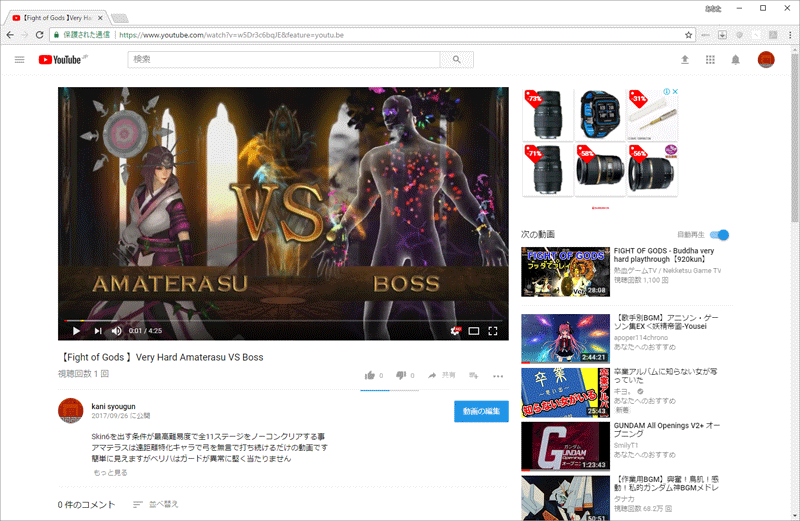Go back in the browser
Image resolution: width=800 pixels, height=521 pixels.
coord(10,35)
